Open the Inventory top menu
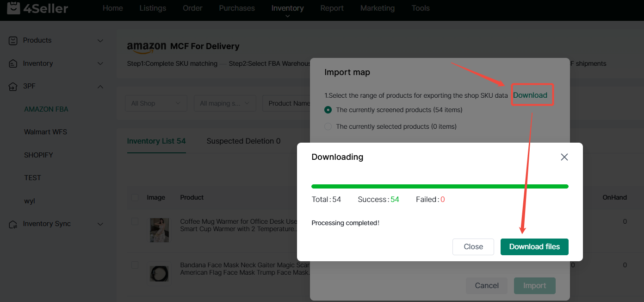 point(287,8)
